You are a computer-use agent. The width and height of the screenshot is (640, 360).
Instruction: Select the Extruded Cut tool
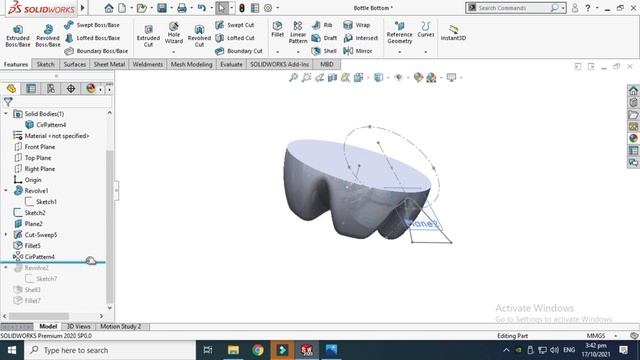(x=148, y=36)
